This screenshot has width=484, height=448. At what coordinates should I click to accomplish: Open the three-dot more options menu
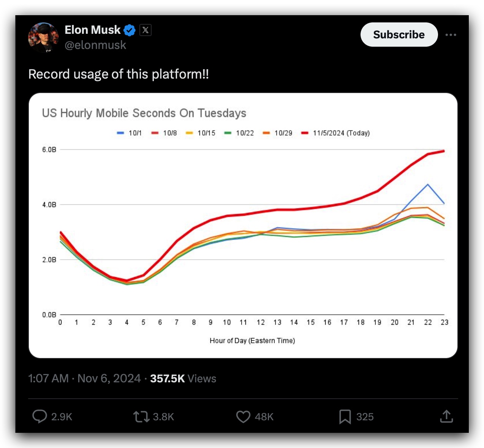click(x=451, y=35)
